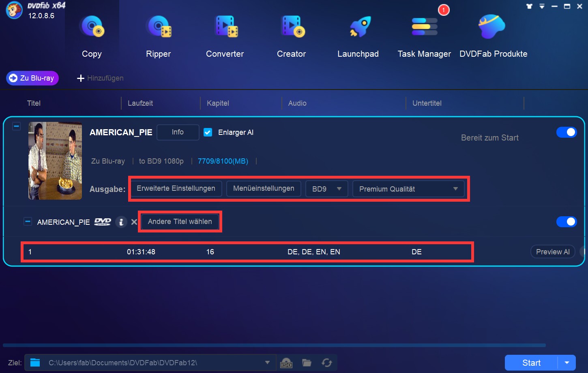Set output to ISO image icon
The image size is (588, 373).
point(286,363)
